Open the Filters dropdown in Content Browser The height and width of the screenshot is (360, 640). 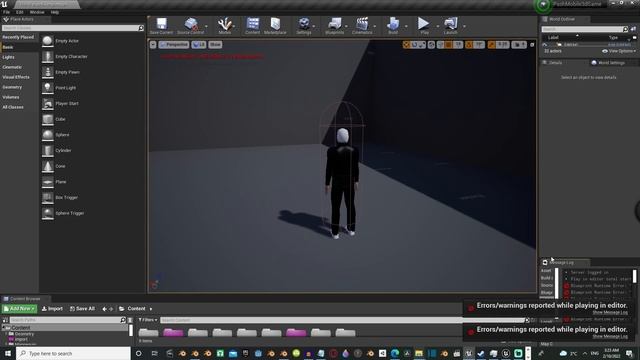[x=147, y=320]
